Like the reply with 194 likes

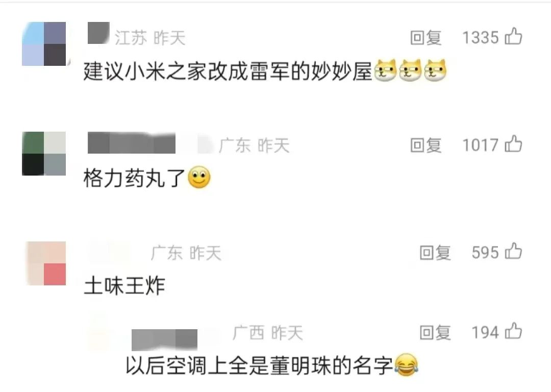[x=513, y=332]
